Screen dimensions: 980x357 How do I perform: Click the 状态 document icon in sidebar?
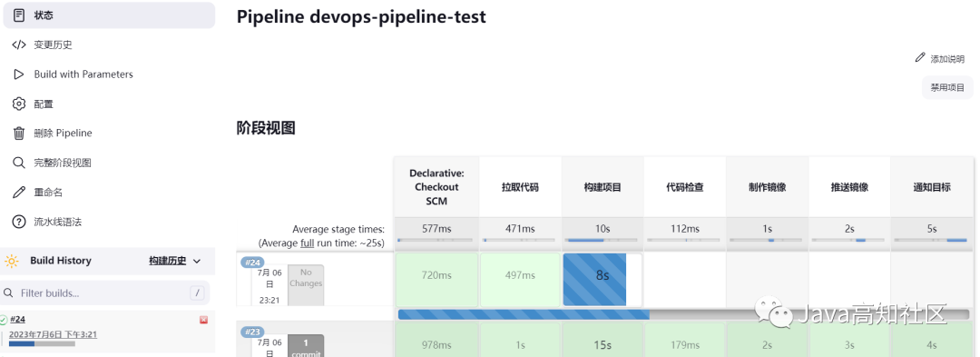point(19,15)
